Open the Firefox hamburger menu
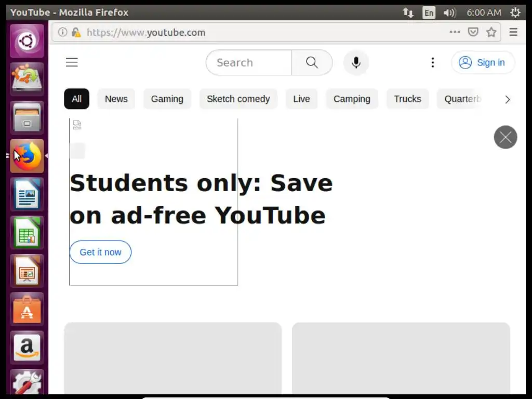 tap(513, 32)
